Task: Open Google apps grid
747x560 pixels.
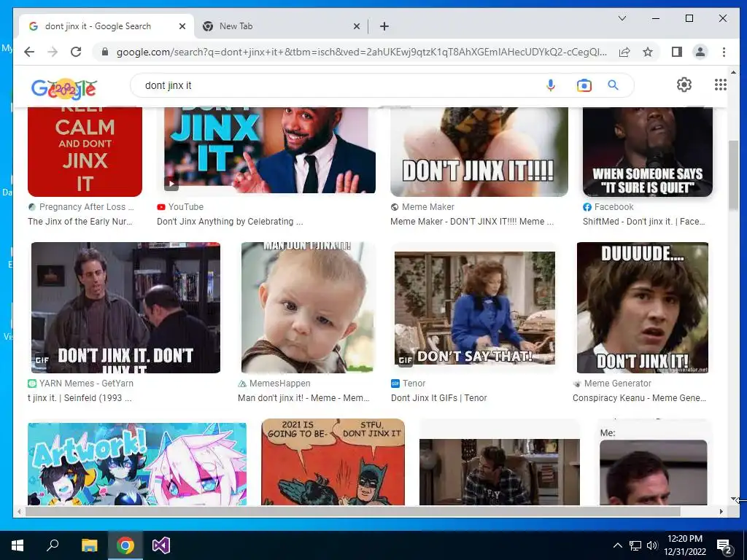Action: pyautogui.click(x=720, y=85)
